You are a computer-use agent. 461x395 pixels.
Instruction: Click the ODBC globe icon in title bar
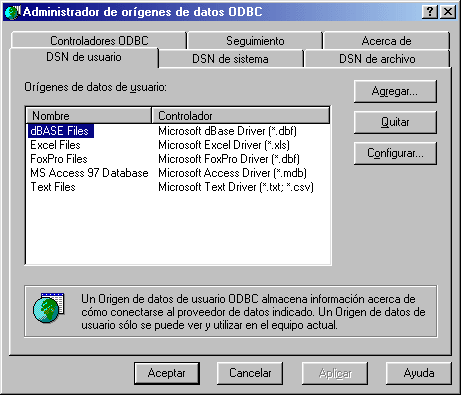point(13,12)
